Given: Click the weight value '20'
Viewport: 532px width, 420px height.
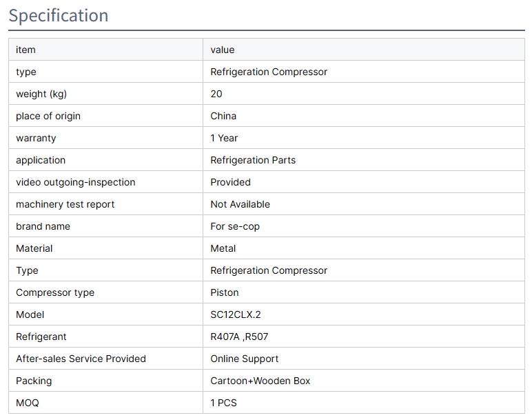Looking at the screenshot, I should click(x=216, y=94).
